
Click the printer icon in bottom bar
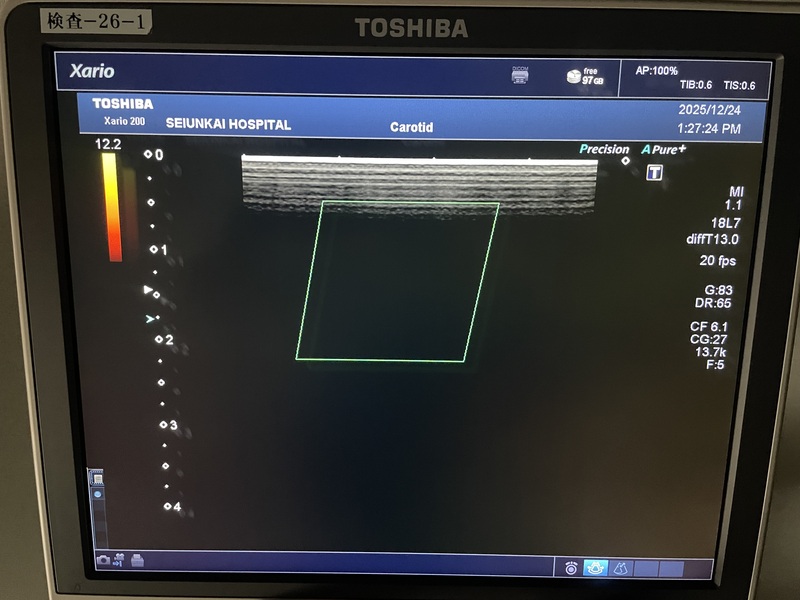[x=136, y=561]
